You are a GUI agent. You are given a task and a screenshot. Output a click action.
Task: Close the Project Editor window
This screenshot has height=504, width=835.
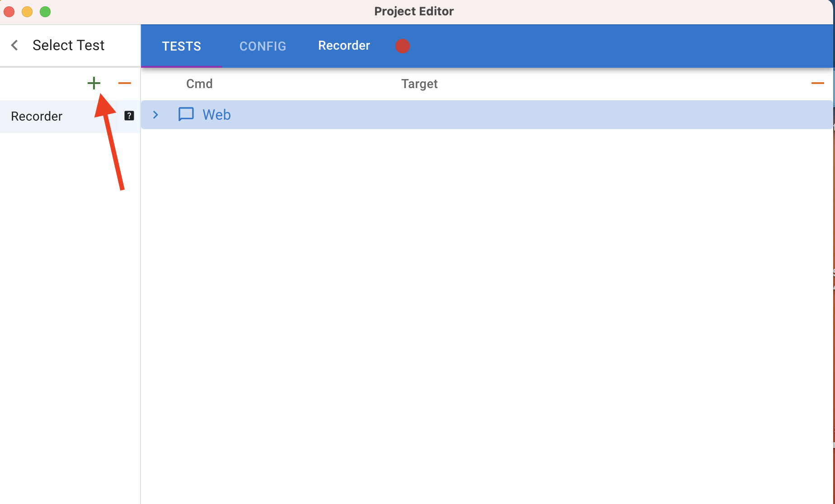[x=9, y=12]
